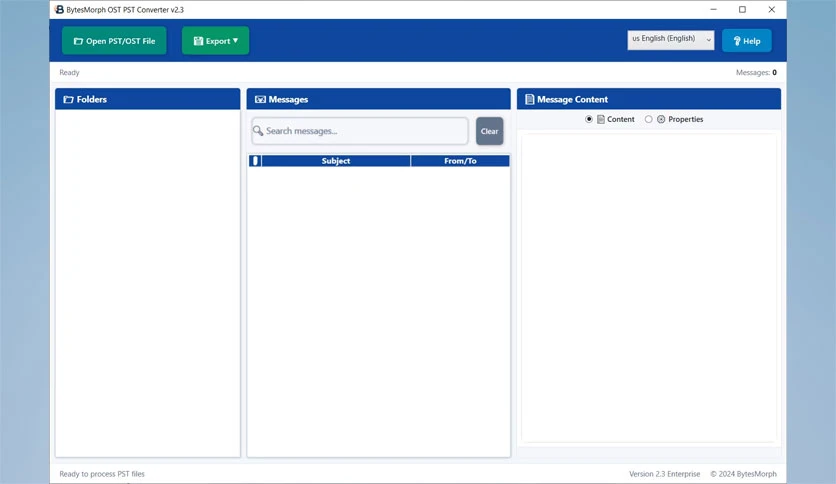Image resolution: width=836 pixels, height=484 pixels.
Task: Click 'Ready to process PST files' status
Action: pyautogui.click(x=102, y=474)
